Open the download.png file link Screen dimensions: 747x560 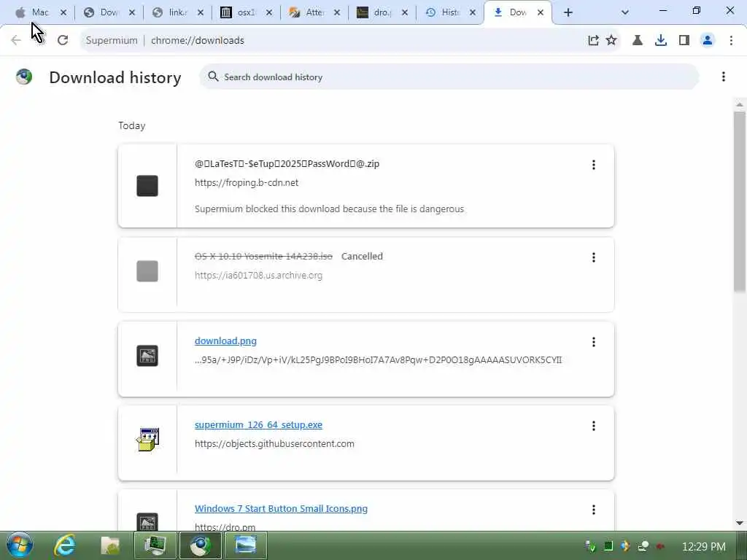click(225, 341)
